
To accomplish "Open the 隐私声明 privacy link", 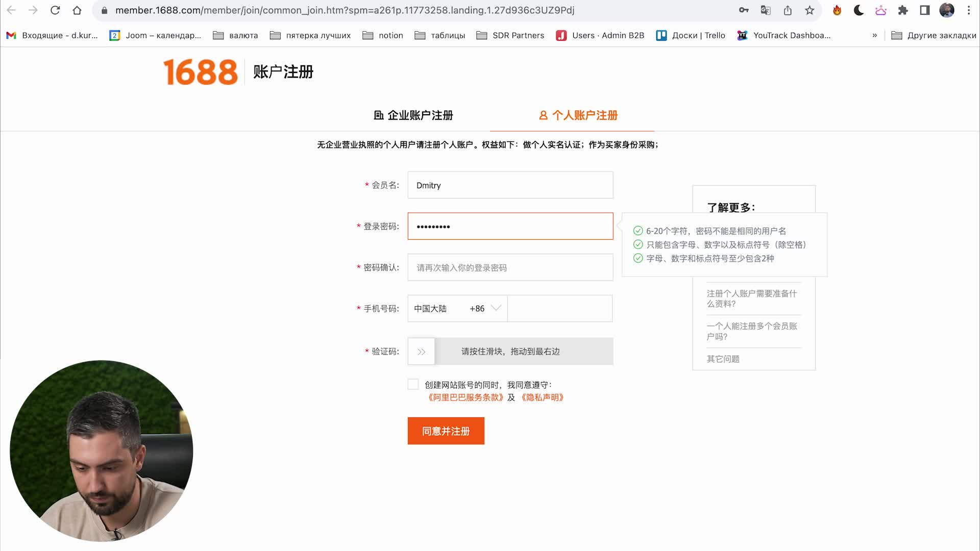I will (542, 397).
